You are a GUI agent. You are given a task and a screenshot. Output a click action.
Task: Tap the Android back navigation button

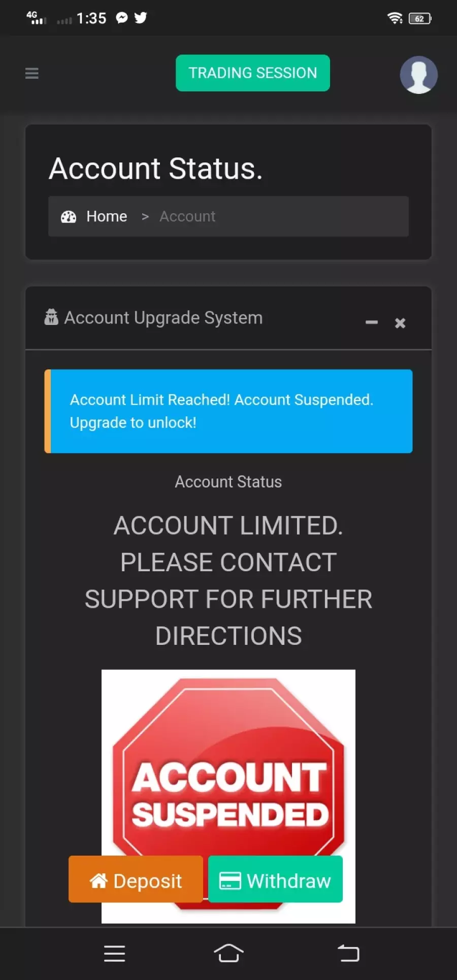[348, 953]
